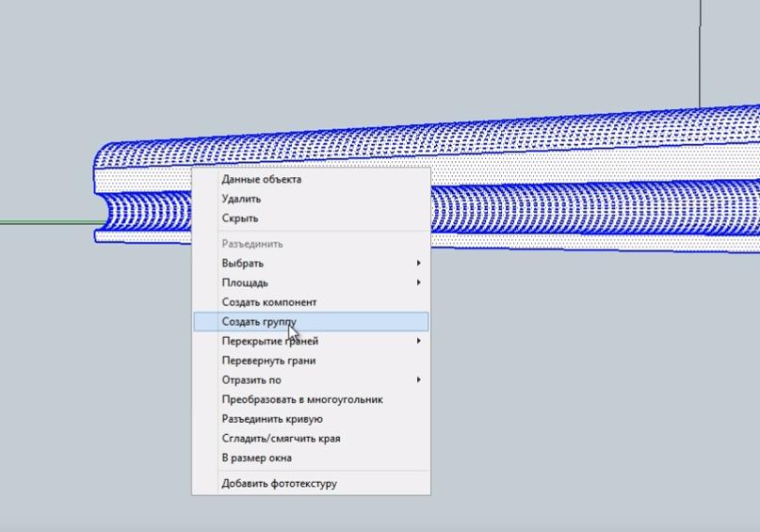Expand the arrow next to 'Отразить по'

pos(418,379)
